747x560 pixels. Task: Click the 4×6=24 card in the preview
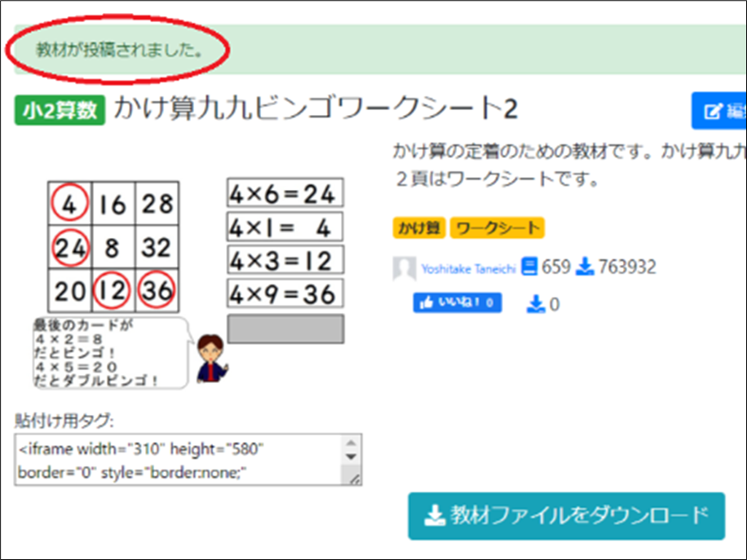click(x=285, y=193)
